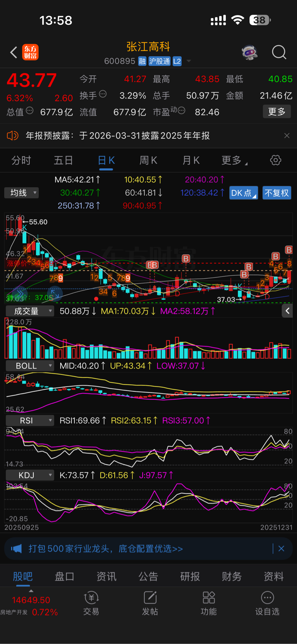297x644 pixels.
Task: Open the 盘口 tab
Action: (x=65, y=576)
